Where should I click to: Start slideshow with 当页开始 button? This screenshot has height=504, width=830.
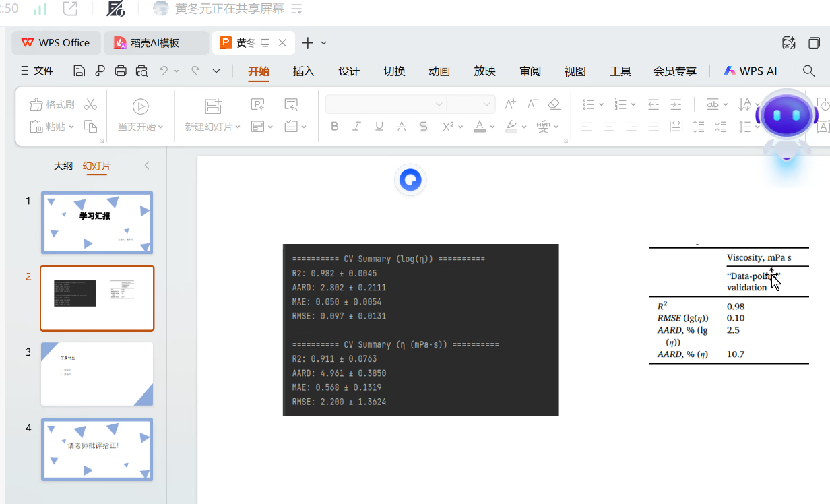140,127
